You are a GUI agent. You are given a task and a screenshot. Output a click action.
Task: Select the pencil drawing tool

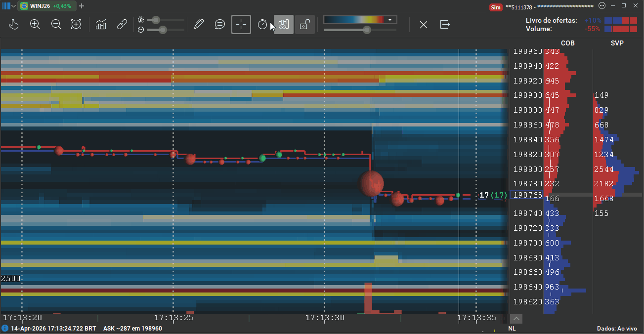199,24
